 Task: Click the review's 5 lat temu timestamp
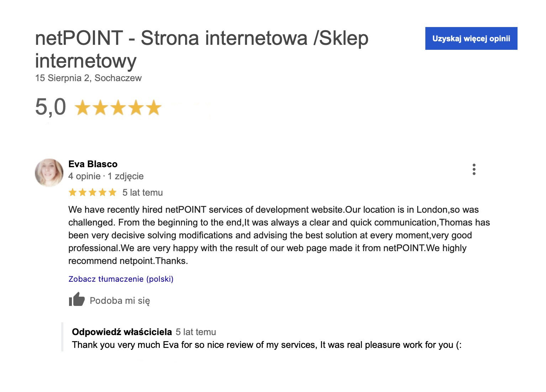point(142,192)
